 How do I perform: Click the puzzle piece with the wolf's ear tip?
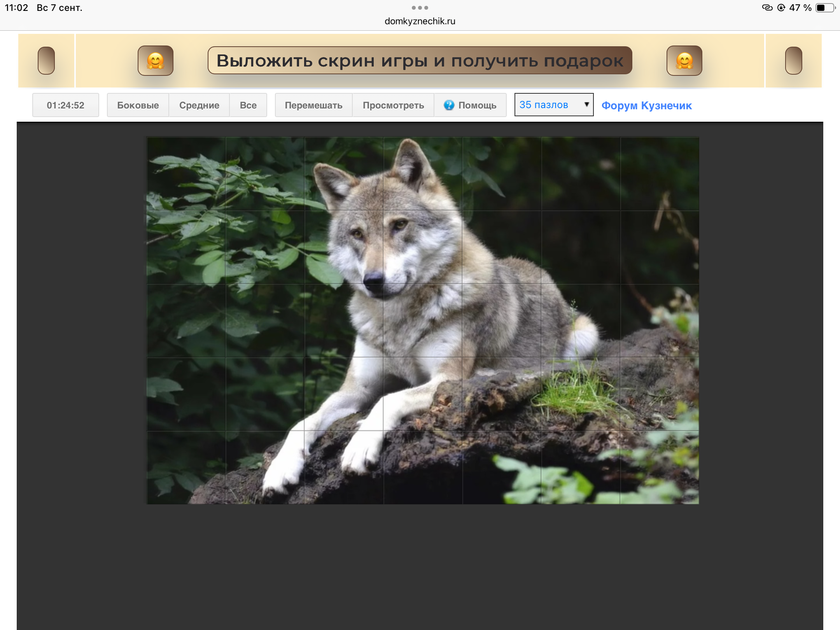[423, 174]
